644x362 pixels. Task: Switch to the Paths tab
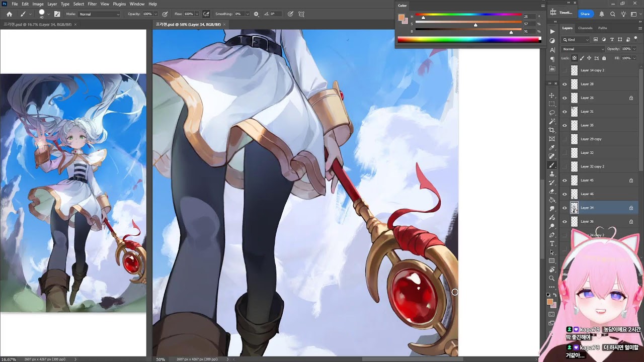click(x=602, y=28)
